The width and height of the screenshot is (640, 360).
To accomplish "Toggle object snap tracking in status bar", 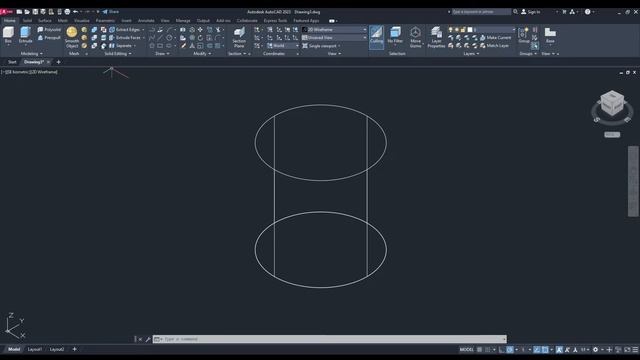I will click(537, 349).
